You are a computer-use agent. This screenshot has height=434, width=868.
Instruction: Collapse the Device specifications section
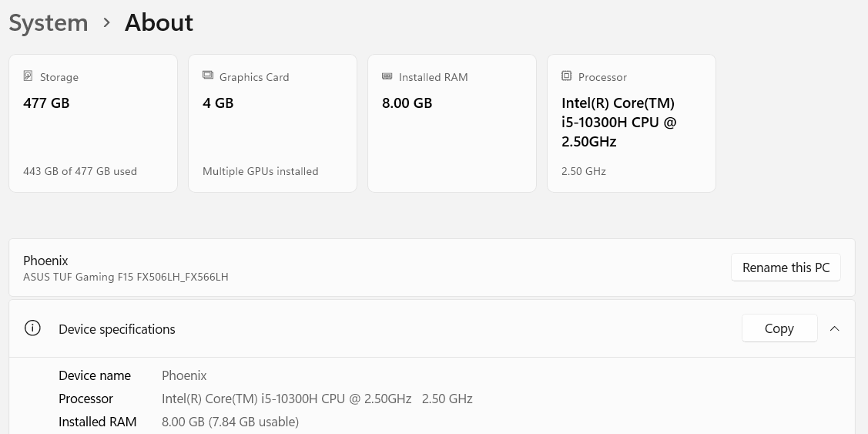point(834,328)
